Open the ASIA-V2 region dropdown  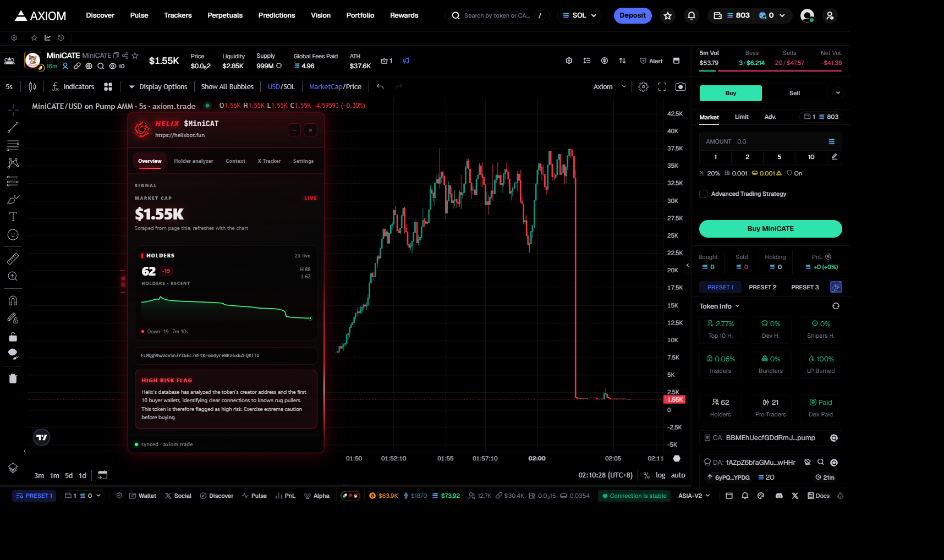694,496
